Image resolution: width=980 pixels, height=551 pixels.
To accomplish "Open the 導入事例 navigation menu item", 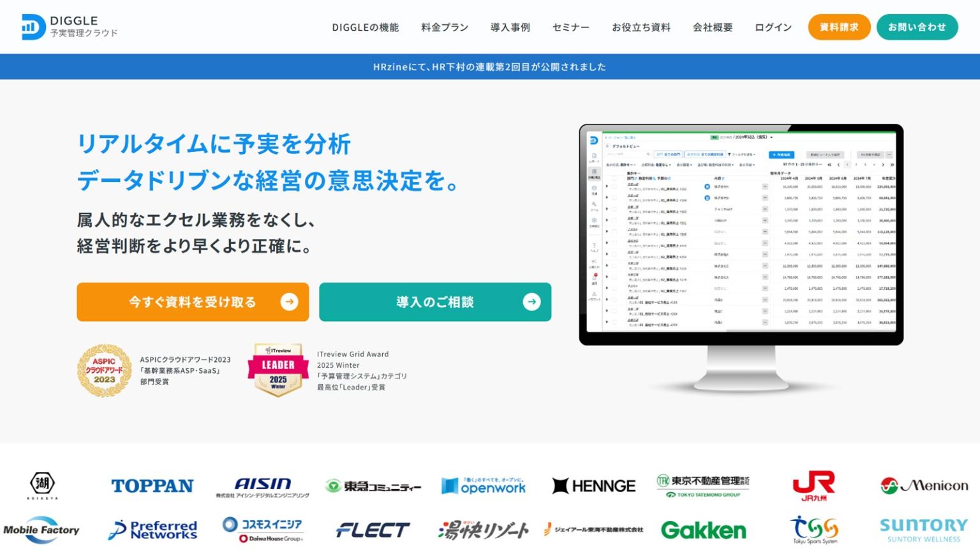I will click(510, 27).
